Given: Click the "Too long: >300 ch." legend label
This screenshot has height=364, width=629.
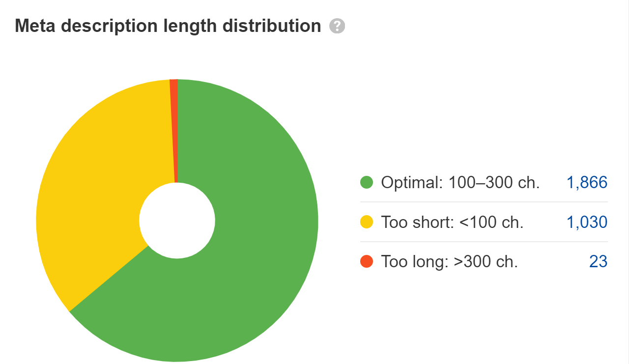Looking at the screenshot, I should (x=449, y=261).
